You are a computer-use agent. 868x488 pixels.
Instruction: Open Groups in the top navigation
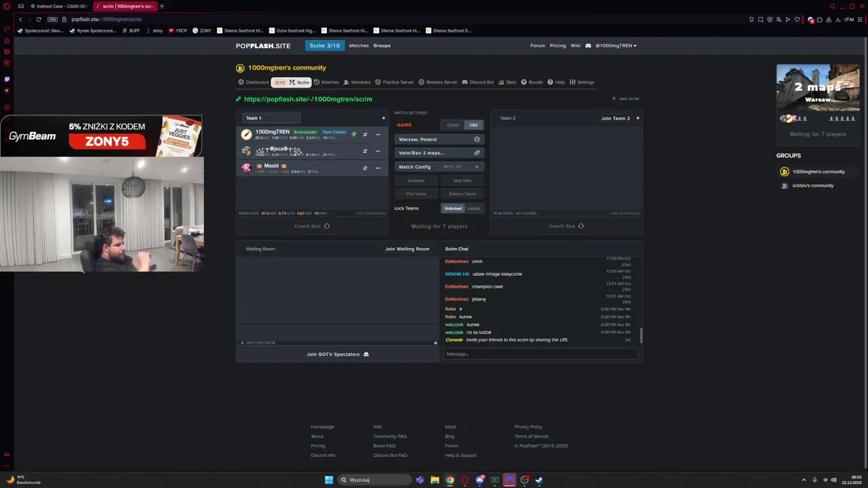(382, 45)
